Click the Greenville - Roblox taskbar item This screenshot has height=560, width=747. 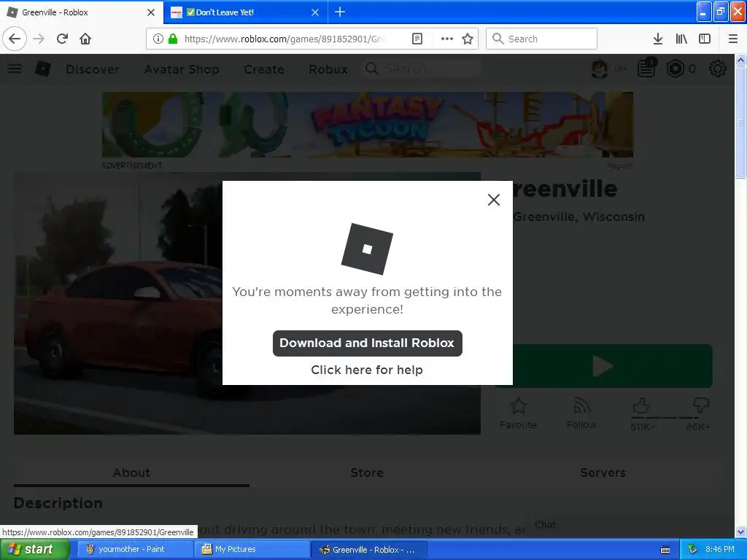click(x=369, y=550)
